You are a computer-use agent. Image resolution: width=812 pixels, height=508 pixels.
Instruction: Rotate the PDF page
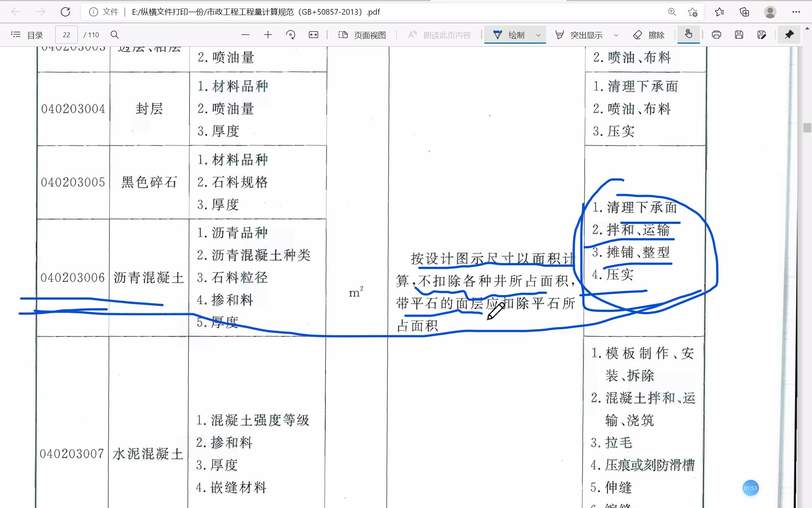[x=291, y=35]
